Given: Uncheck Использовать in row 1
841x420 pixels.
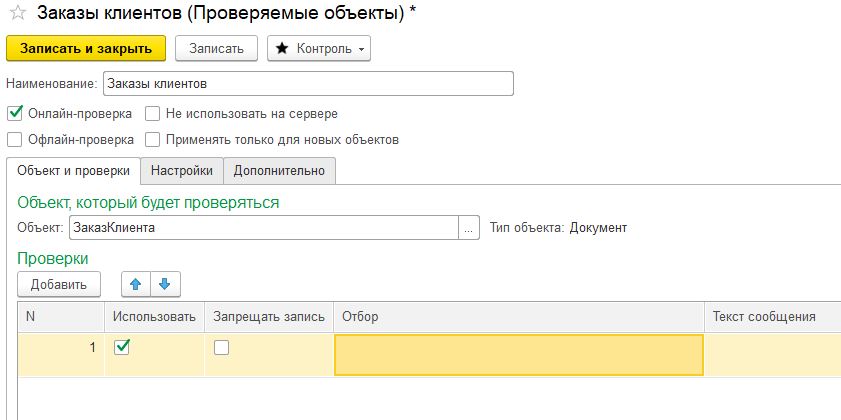Looking at the screenshot, I should point(122,348).
